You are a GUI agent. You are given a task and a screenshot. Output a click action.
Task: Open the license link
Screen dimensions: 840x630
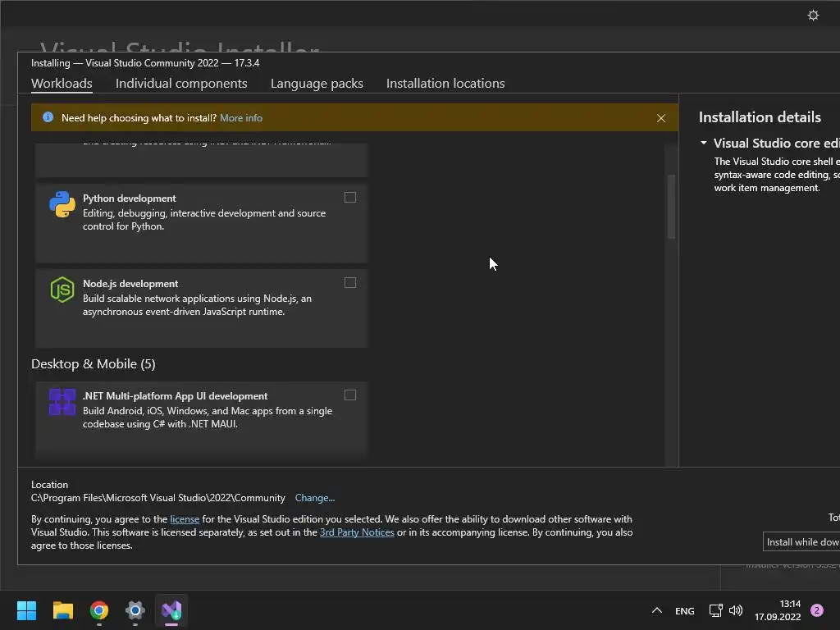(x=185, y=519)
